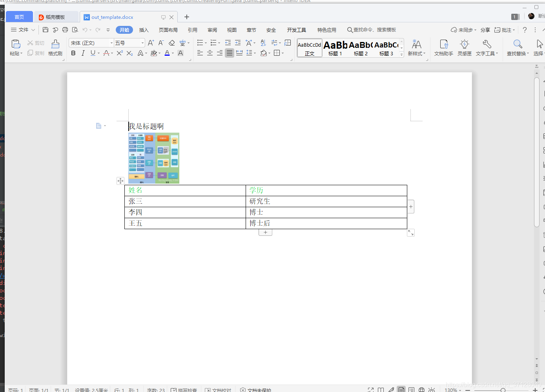
Task: Increase paragraph indent
Action: pos(238,43)
